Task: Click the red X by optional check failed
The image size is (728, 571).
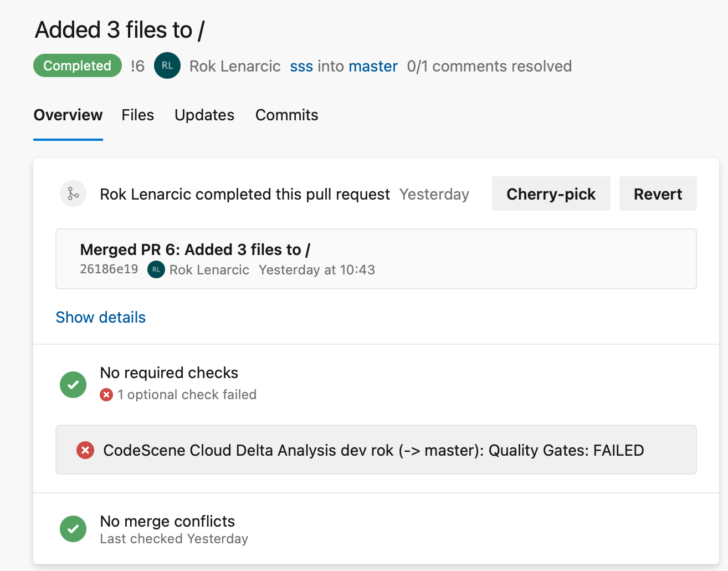Action: [x=106, y=395]
